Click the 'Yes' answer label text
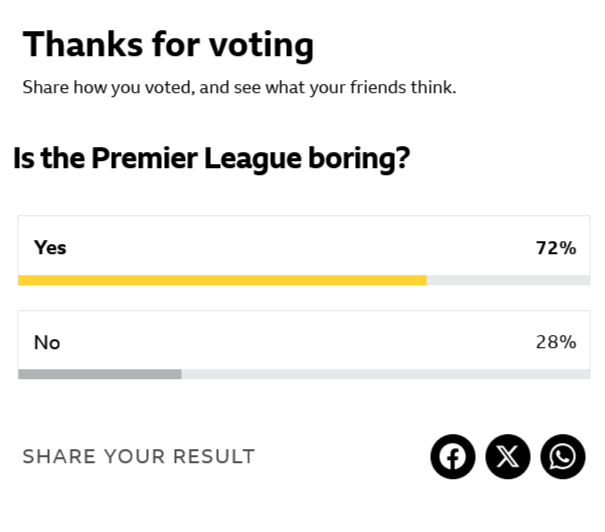 pos(50,248)
